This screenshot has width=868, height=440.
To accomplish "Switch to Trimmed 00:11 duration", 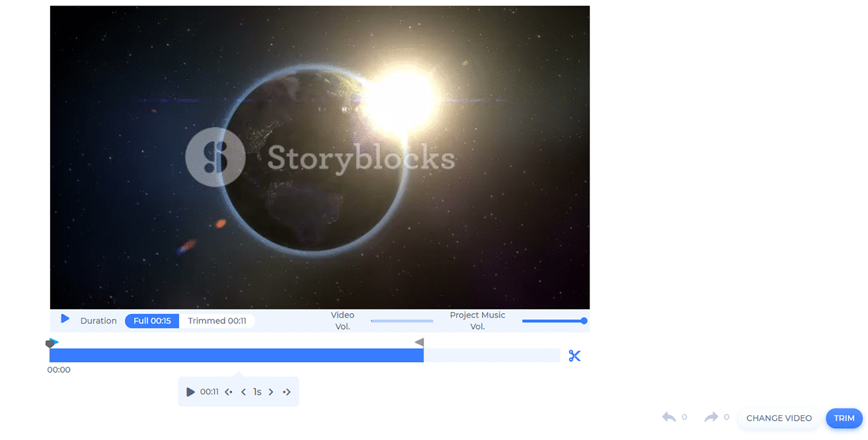I will tap(217, 321).
